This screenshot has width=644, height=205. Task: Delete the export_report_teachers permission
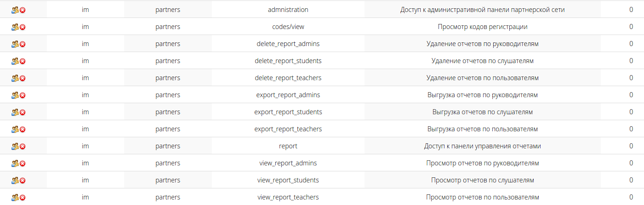pyautogui.click(x=23, y=129)
